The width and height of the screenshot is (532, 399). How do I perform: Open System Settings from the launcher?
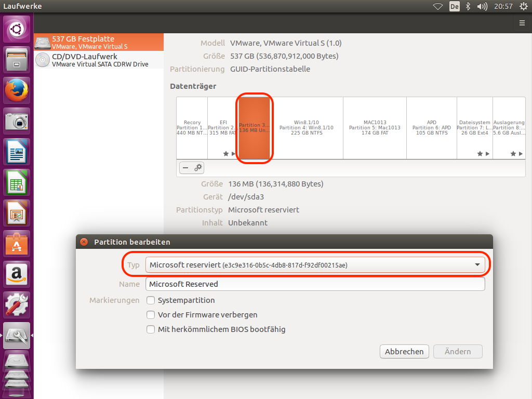[x=17, y=305]
